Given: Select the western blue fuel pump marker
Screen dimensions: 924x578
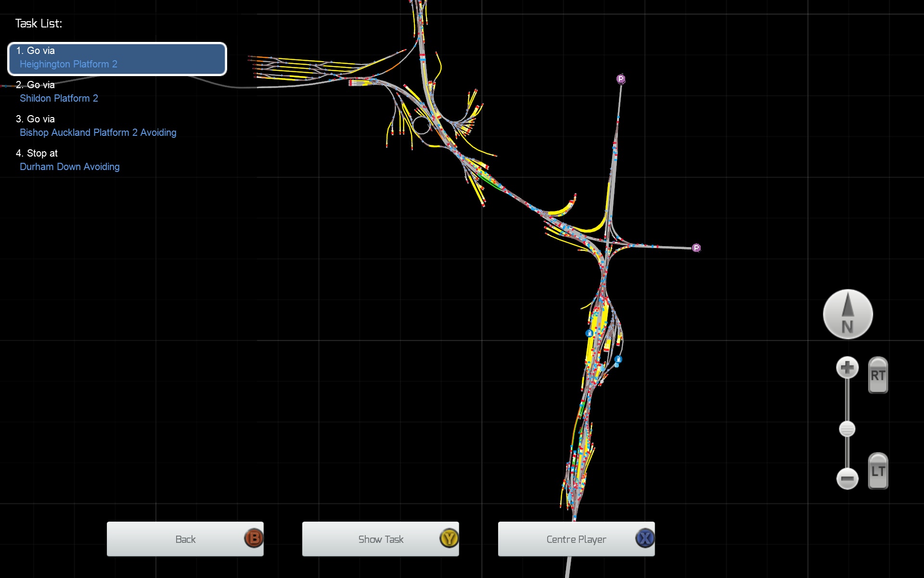Looking at the screenshot, I should tap(589, 333).
